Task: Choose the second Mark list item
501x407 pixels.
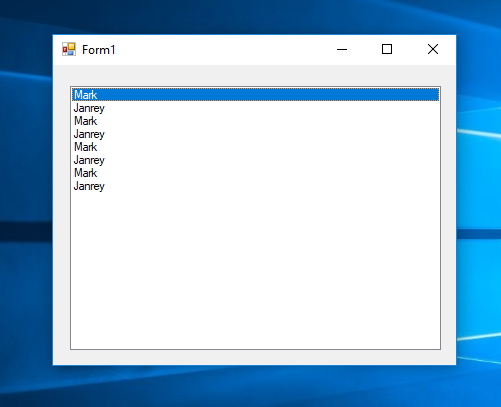Action: click(x=255, y=121)
